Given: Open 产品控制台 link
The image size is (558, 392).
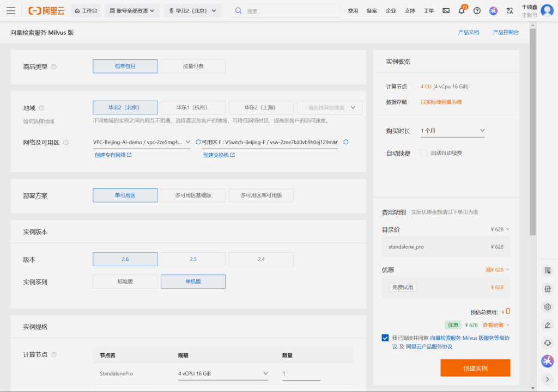Looking at the screenshot, I should pyautogui.click(x=506, y=32).
